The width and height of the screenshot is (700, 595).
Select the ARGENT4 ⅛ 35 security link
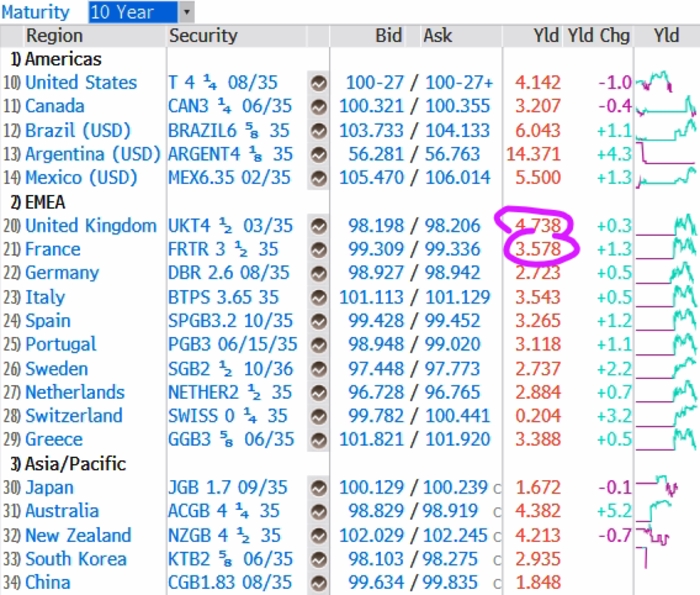(x=230, y=154)
